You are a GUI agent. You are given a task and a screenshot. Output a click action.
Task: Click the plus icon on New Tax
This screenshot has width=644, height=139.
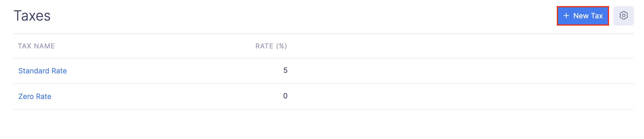[566, 16]
